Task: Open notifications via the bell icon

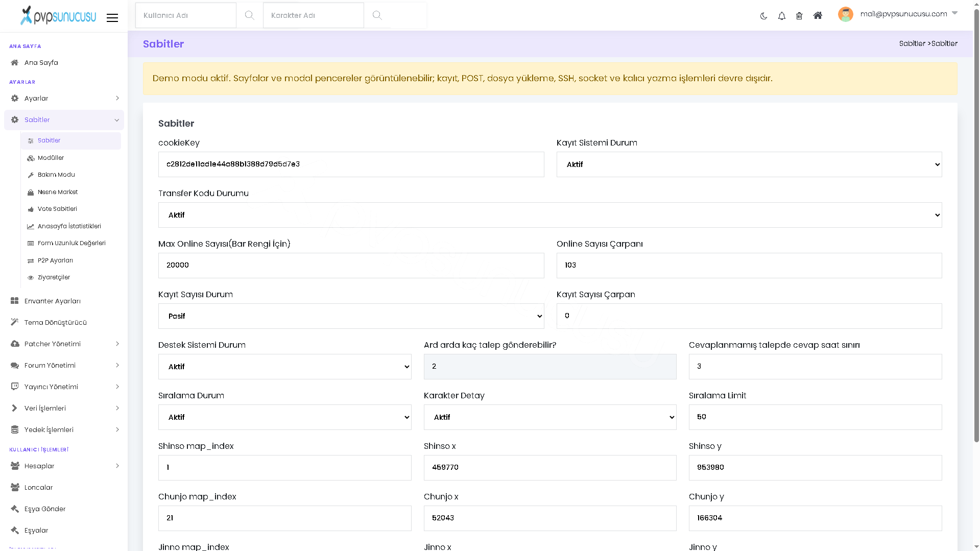Action: click(x=781, y=16)
